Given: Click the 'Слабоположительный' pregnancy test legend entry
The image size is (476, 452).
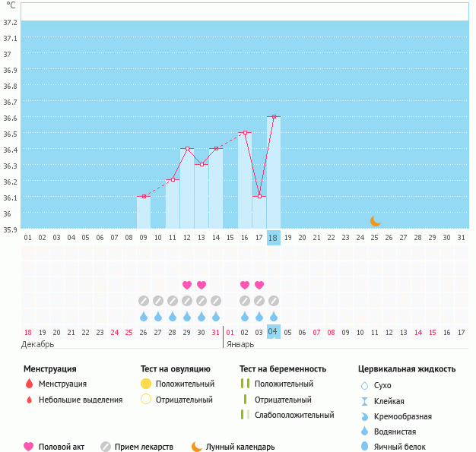Looking at the screenshot, I should click(x=294, y=415).
